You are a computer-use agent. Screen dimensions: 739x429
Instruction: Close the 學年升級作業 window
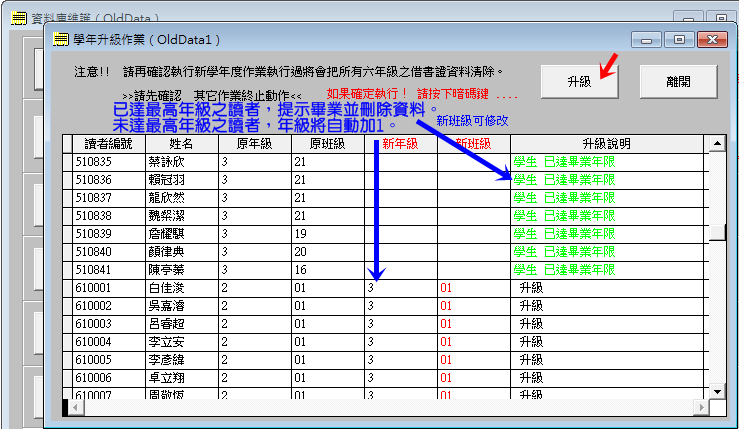point(712,40)
